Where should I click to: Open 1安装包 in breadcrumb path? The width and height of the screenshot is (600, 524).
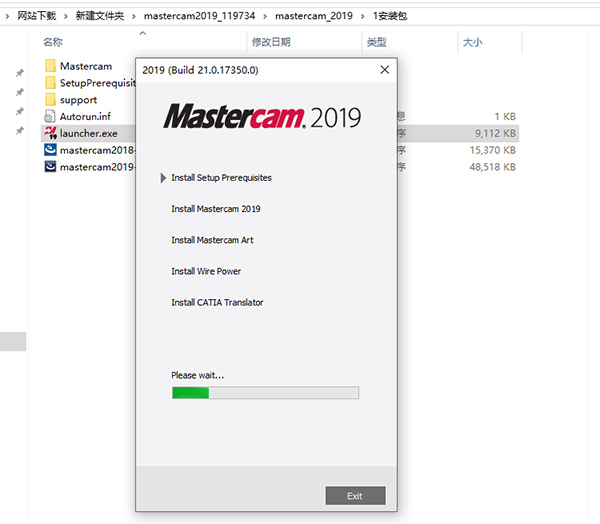[390, 16]
